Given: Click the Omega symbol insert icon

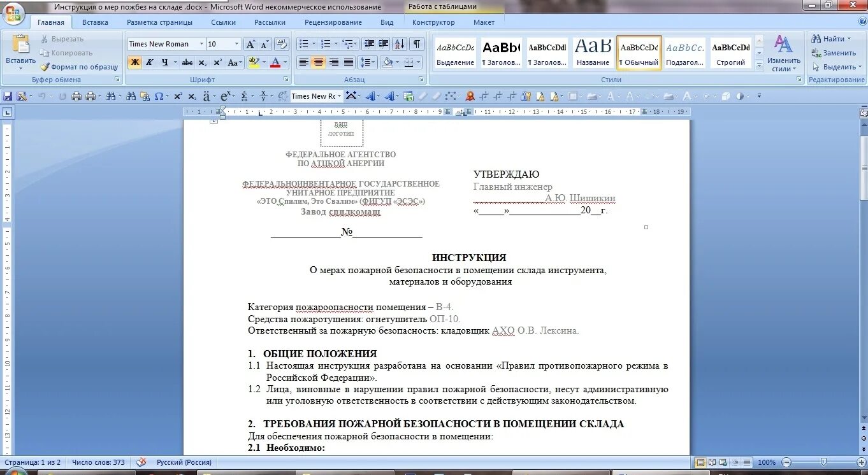Looking at the screenshot, I should [158, 96].
